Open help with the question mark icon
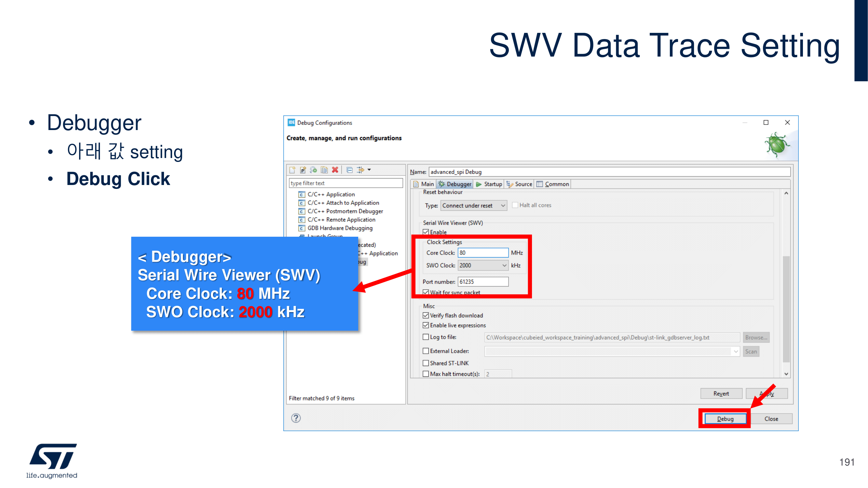This screenshot has width=868, height=488. (x=296, y=418)
